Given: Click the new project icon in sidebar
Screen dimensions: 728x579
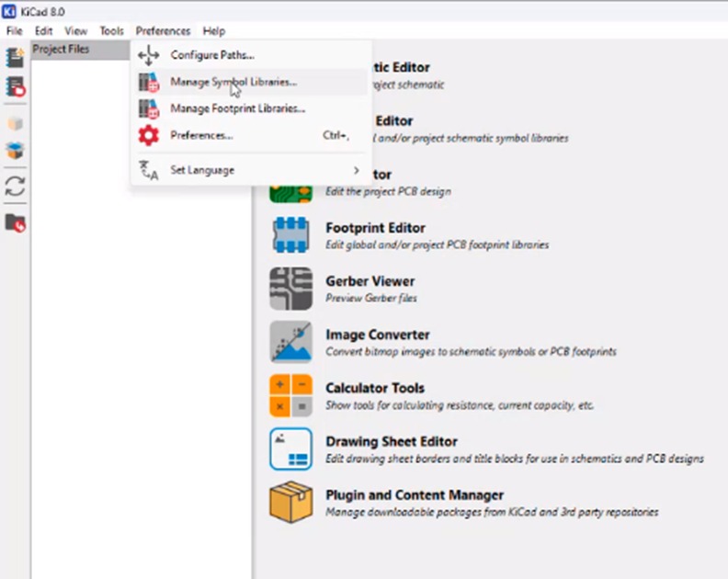Looking at the screenshot, I should (15, 57).
